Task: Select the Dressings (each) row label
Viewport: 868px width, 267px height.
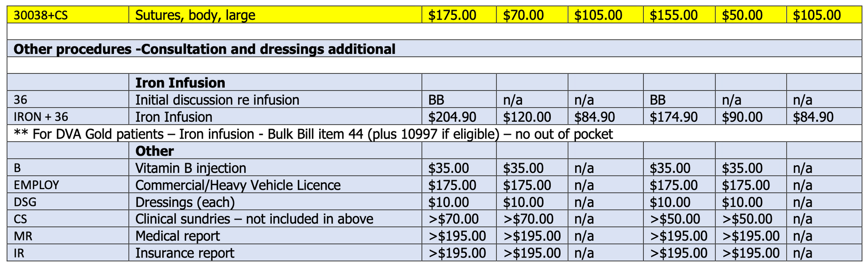Action: tap(185, 202)
